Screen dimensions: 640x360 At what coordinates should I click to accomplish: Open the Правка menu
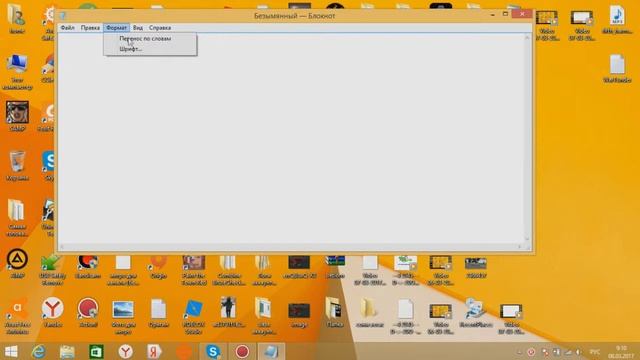point(90,28)
